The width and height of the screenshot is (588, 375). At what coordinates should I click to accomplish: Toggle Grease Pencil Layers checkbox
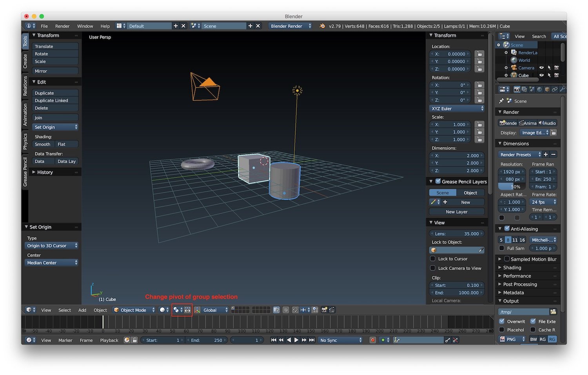coord(438,181)
